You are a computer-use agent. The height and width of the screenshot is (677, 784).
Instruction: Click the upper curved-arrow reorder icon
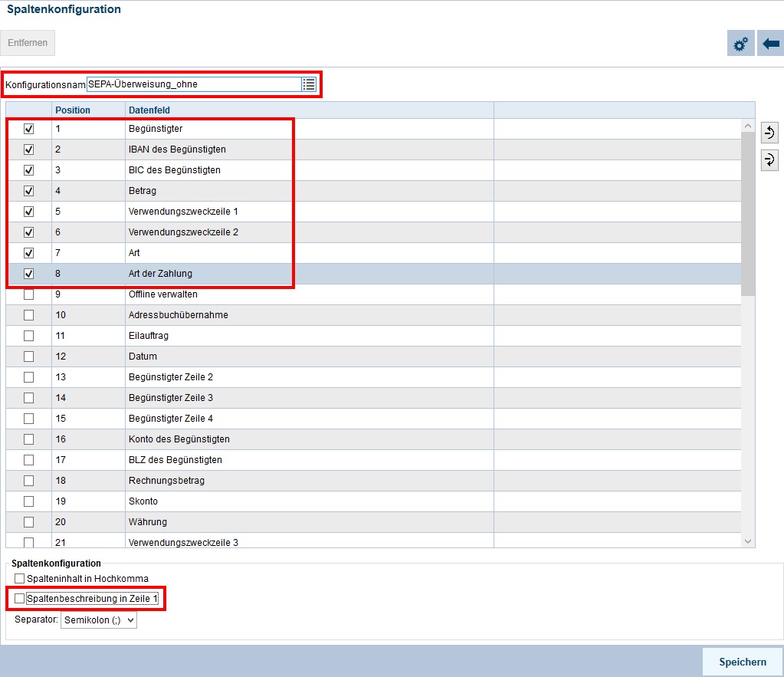click(769, 132)
